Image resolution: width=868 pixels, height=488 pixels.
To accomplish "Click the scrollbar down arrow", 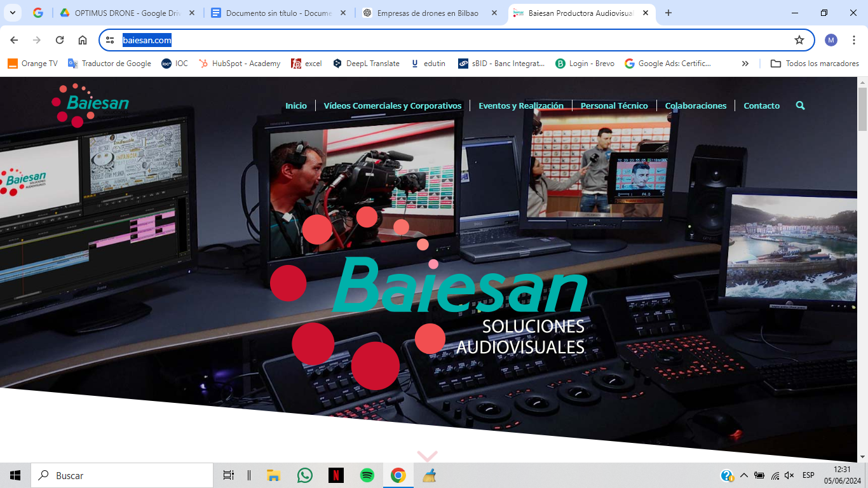I will coord(862,457).
